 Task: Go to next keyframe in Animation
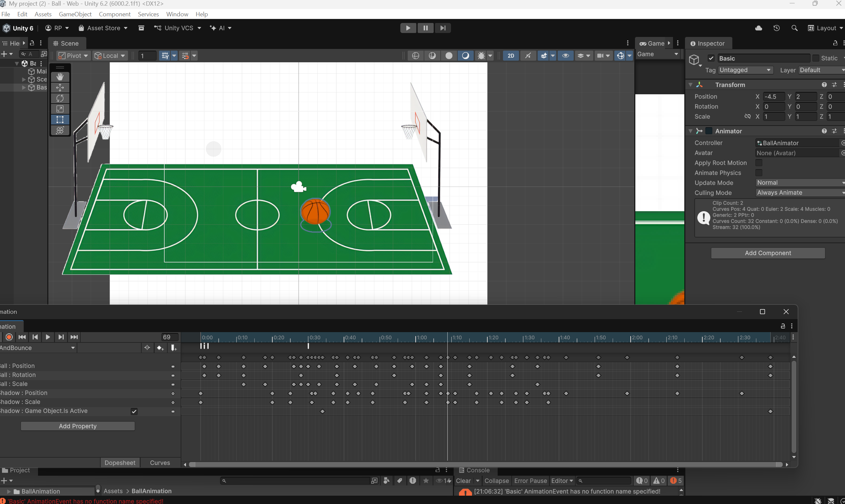pyautogui.click(x=61, y=337)
